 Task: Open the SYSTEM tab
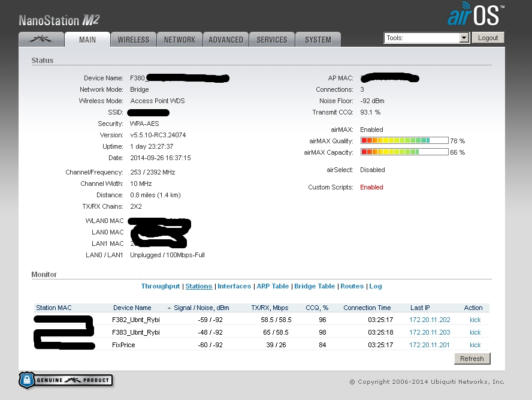click(318, 40)
